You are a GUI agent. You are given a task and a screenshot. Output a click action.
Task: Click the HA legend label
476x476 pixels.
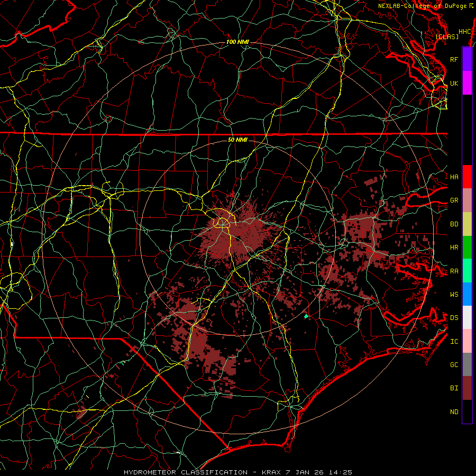point(454,177)
